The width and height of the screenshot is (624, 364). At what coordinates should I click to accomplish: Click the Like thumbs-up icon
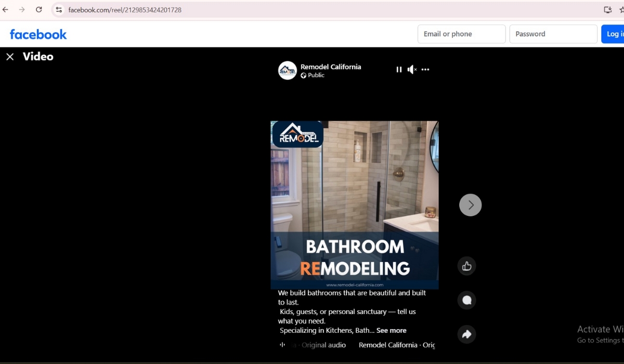pyautogui.click(x=466, y=266)
